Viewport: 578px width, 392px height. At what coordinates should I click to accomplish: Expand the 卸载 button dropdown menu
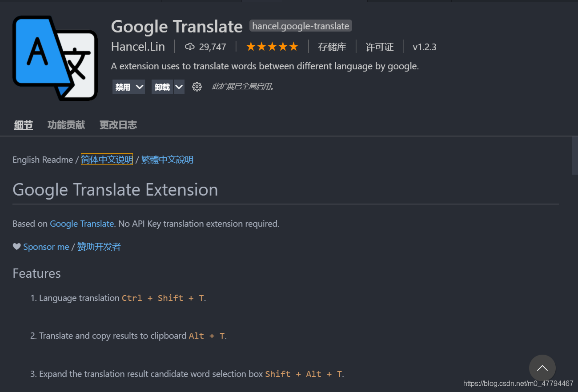tap(179, 87)
